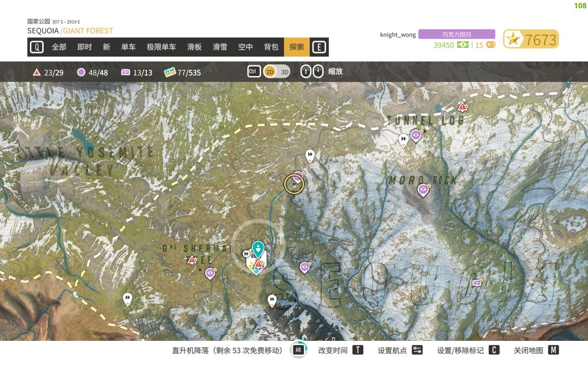Select the purple eye marker below Sherman Tree
The image size is (588, 368).
[x=210, y=273]
